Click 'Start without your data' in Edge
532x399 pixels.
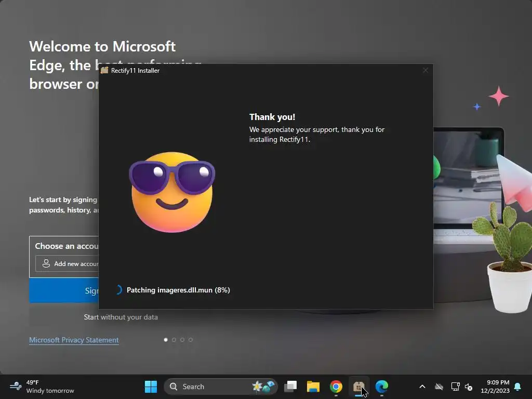(x=121, y=317)
